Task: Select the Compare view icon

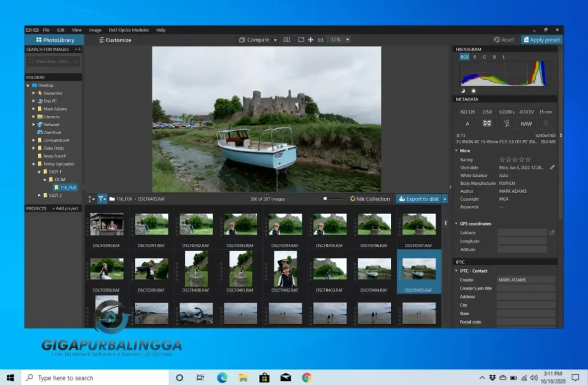Action: click(242, 40)
